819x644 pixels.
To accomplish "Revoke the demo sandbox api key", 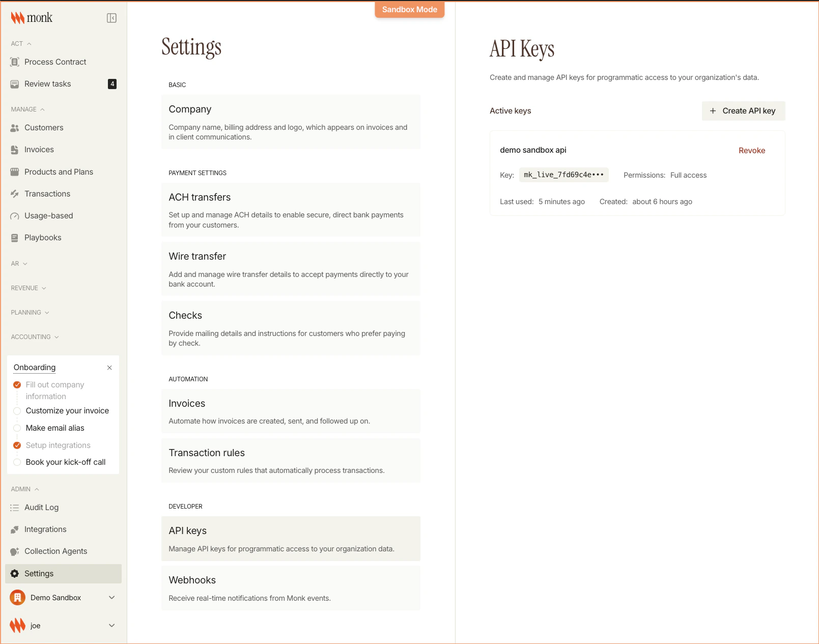I will pyautogui.click(x=752, y=150).
